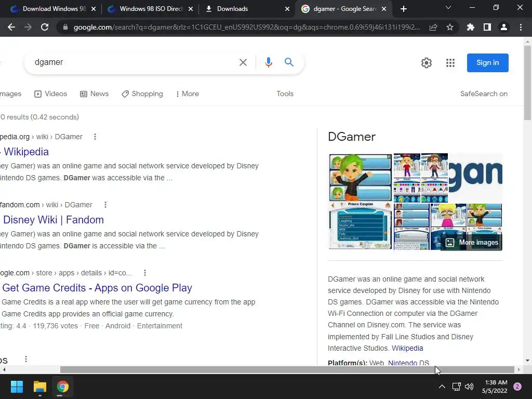Open the tab search chevron

pos(448,7)
